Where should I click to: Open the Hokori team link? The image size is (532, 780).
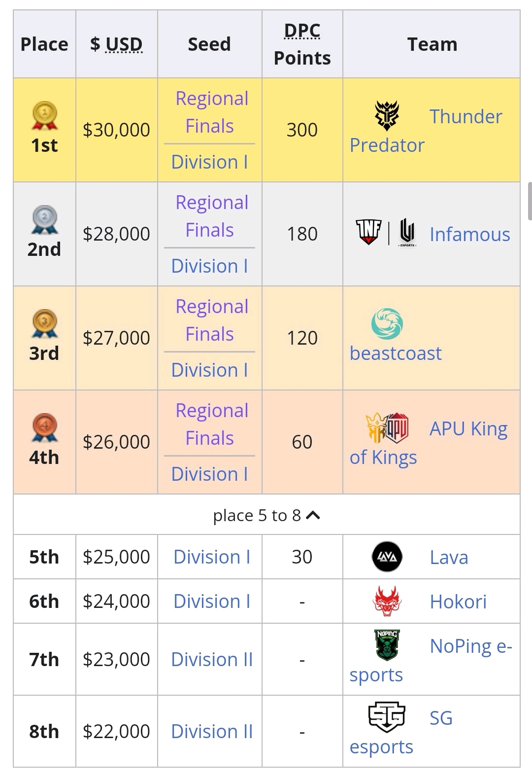tap(458, 602)
